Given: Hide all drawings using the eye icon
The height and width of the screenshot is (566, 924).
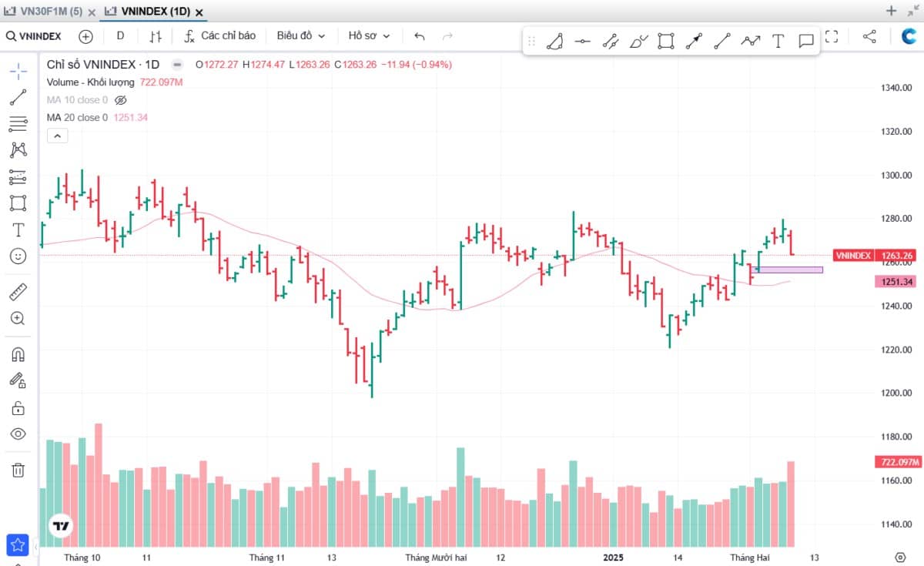Looking at the screenshot, I should pyautogui.click(x=18, y=434).
